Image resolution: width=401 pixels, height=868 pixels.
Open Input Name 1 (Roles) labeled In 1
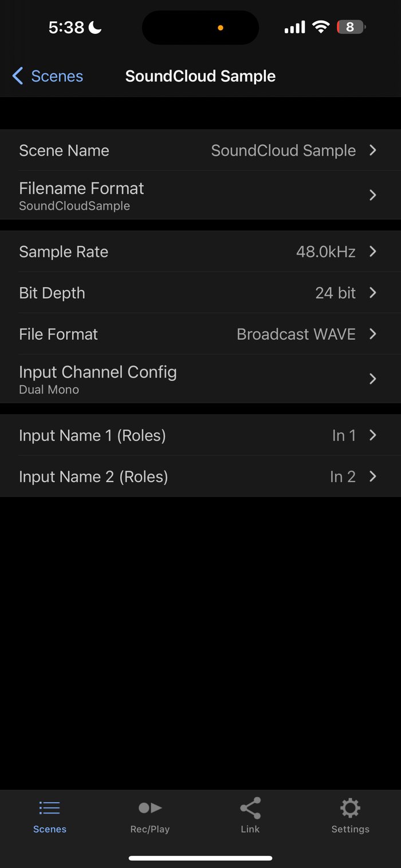[200, 435]
